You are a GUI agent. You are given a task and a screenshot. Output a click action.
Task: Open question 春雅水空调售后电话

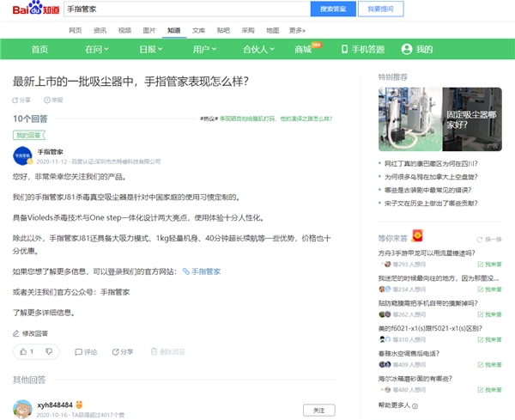click(x=409, y=354)
